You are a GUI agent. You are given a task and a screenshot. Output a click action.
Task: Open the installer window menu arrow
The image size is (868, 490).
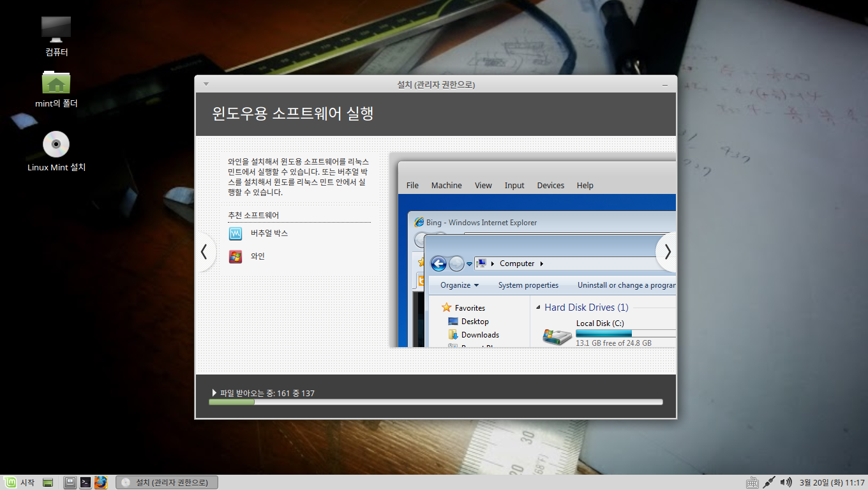click(x=206, y=84)
